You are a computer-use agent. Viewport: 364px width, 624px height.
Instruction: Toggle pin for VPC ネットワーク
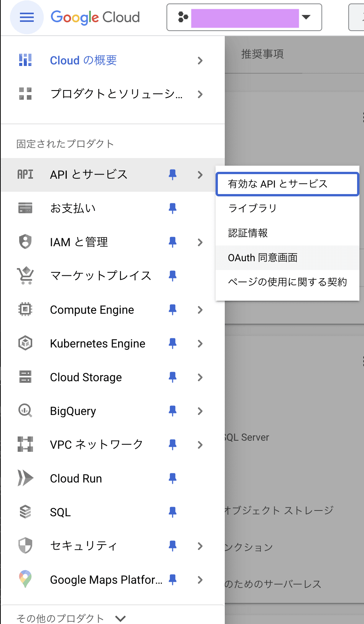point(173,445)
